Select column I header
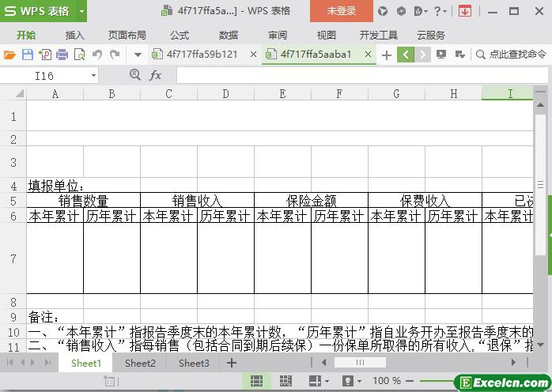 pos(507,93)
